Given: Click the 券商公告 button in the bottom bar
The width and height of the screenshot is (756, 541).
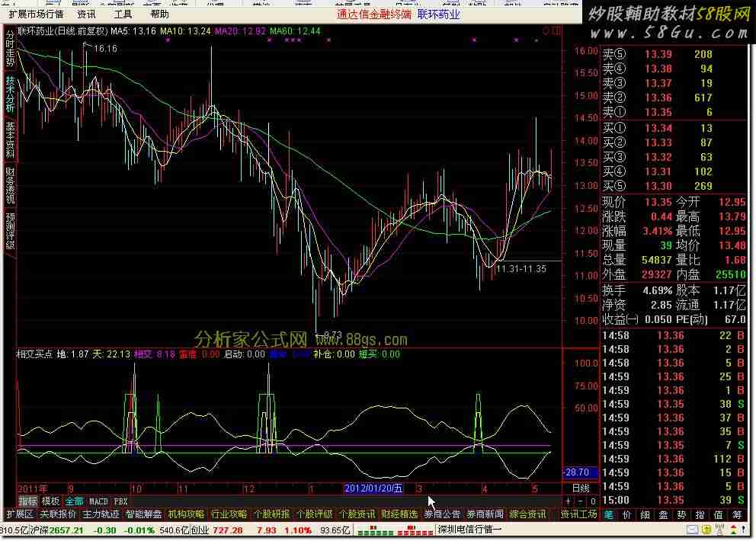Looking at the screenshot, I should (x=442, y=514).
